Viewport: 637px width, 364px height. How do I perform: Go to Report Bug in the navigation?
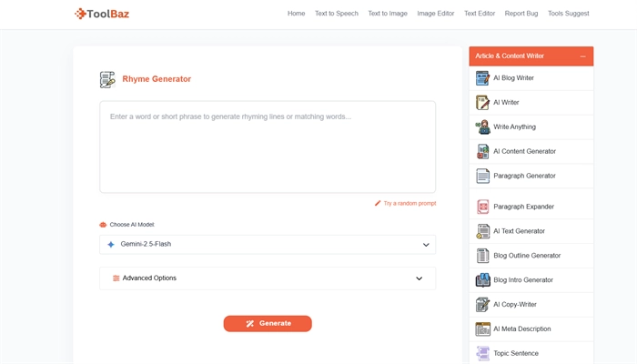click(521, 14)
